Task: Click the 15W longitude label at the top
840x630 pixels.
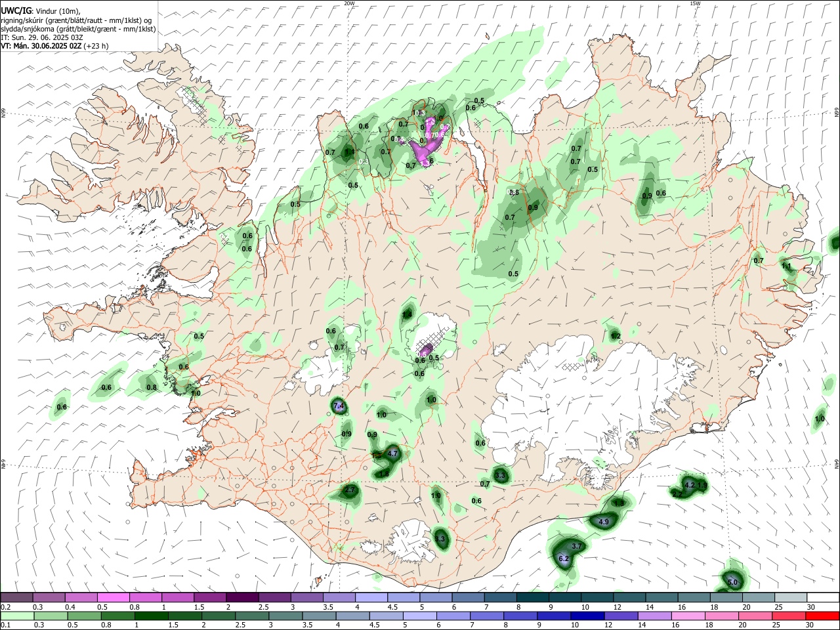Action: tap(695, 3)
